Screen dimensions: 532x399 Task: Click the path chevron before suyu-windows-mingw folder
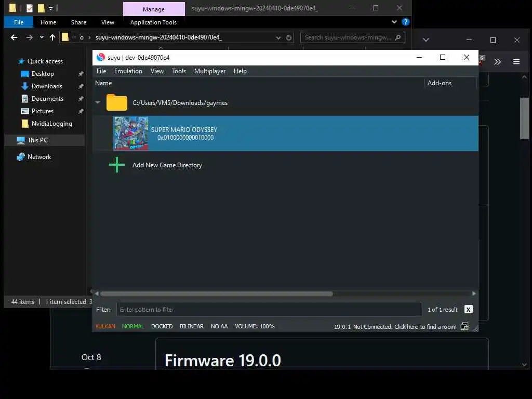point(89,37)
